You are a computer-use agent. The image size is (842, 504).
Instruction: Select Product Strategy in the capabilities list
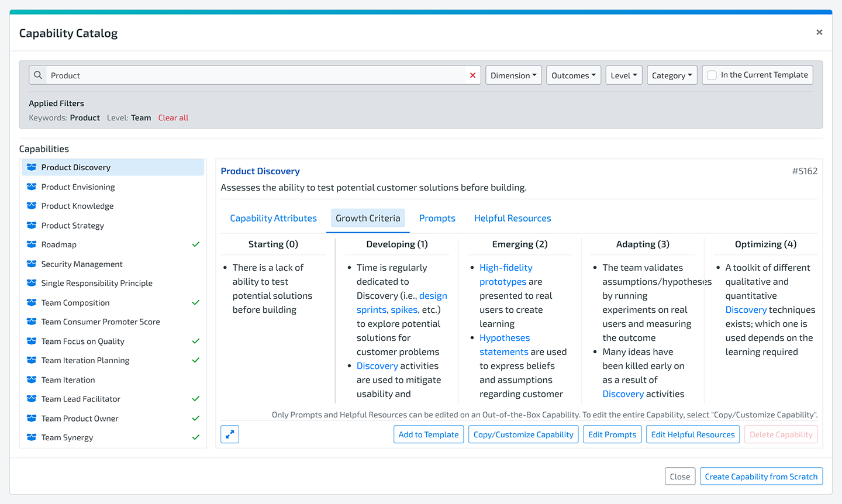click(73, 226)
